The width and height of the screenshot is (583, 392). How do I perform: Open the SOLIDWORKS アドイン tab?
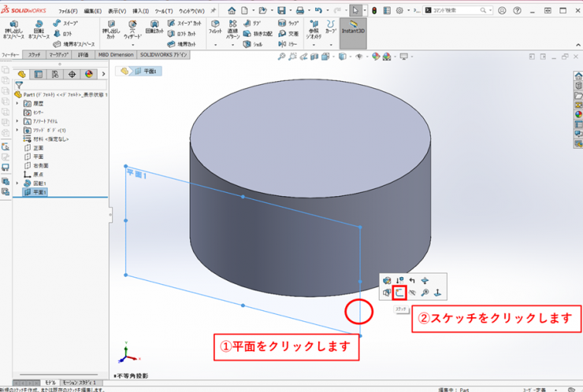164,56
